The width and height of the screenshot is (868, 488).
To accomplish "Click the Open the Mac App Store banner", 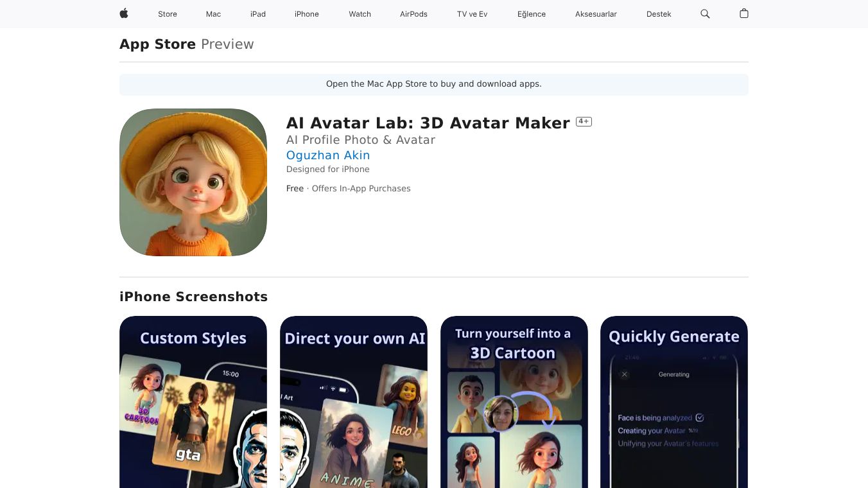I will (x=434, y=84).
